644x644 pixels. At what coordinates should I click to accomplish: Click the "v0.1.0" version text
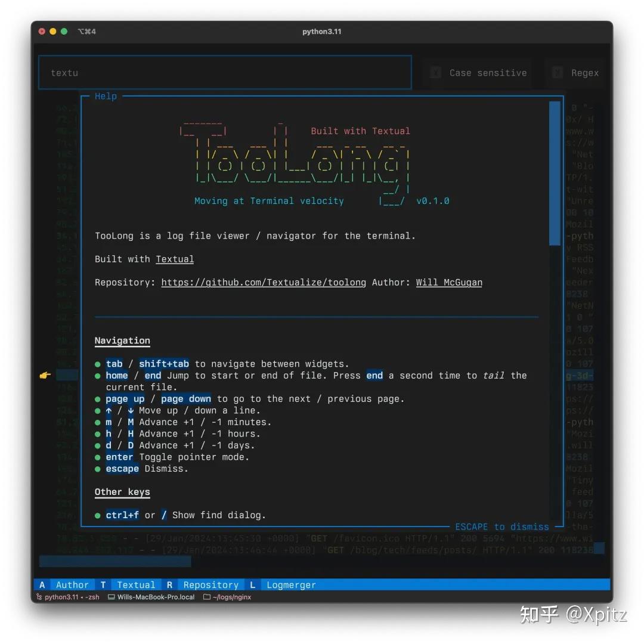[x=432, y=201]
